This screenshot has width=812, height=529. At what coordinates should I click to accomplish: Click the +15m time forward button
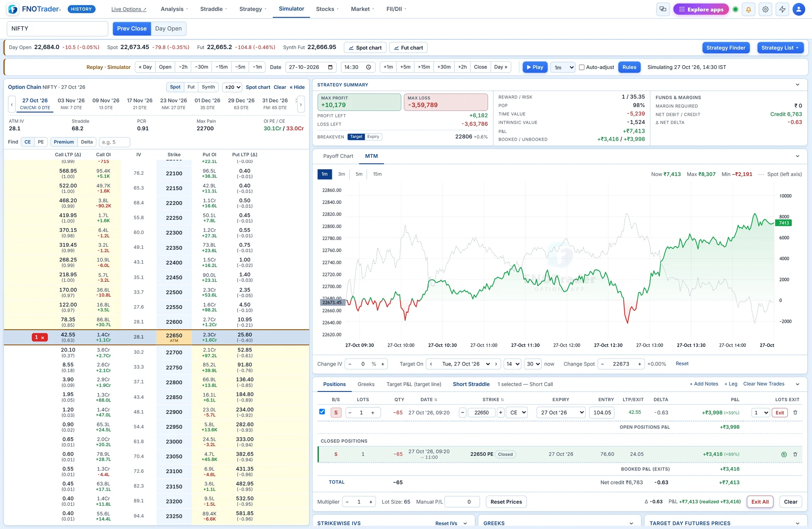point(424,67)
